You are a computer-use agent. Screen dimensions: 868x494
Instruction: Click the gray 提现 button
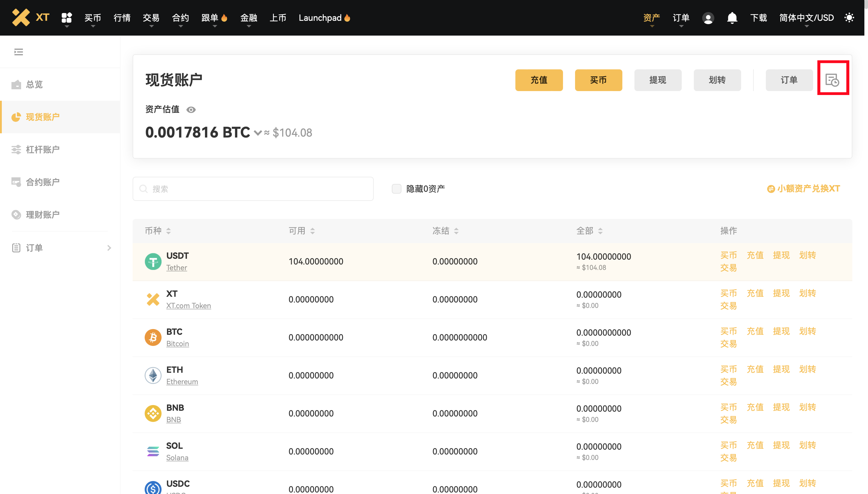click(x=658, y=80)
